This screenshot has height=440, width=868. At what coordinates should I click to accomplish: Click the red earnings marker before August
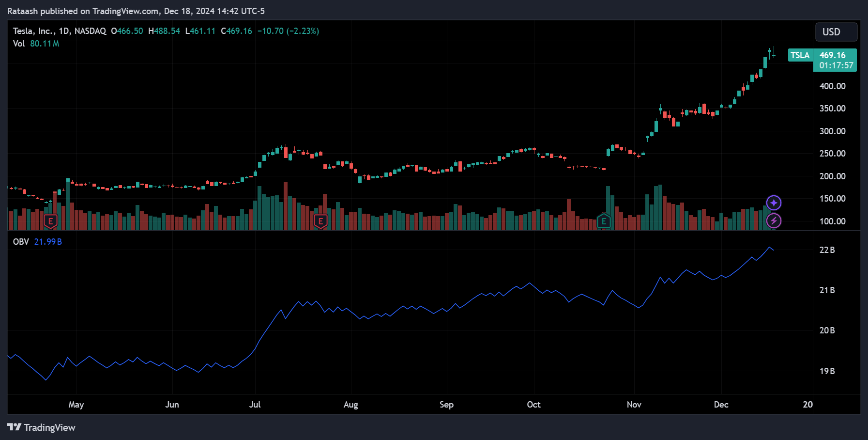coord(320,221)
